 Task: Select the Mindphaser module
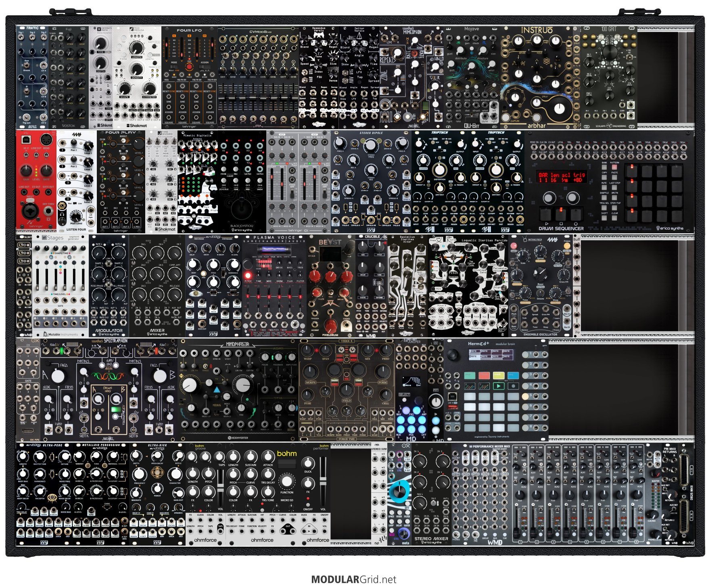pos(238,390)
